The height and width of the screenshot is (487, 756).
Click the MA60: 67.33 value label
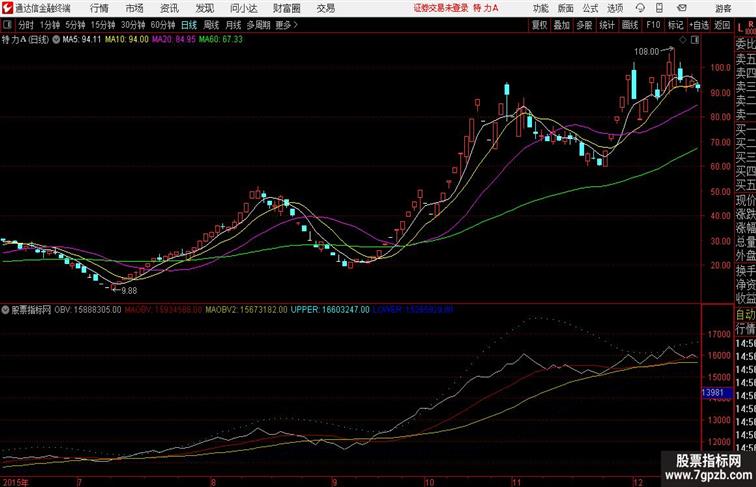221,39
